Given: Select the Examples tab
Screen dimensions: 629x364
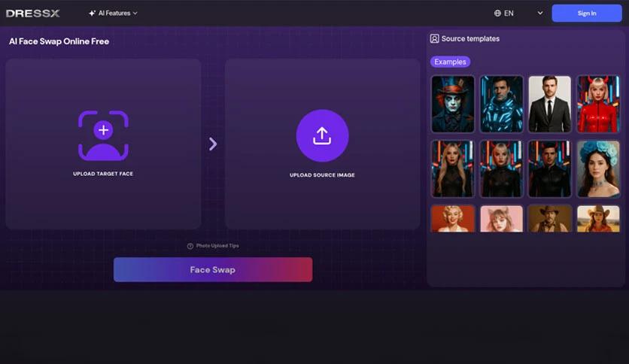Looking at the screenshot, I should [450, 62].
